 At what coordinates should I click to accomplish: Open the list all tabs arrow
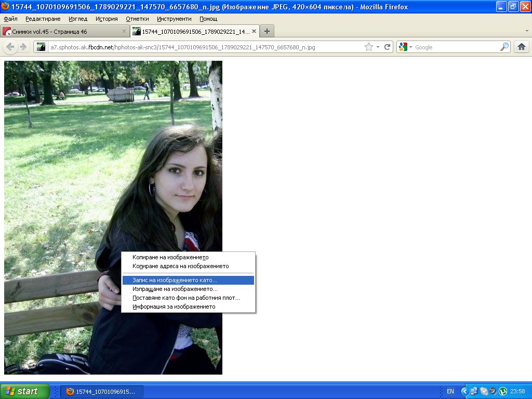click(527, 31)
